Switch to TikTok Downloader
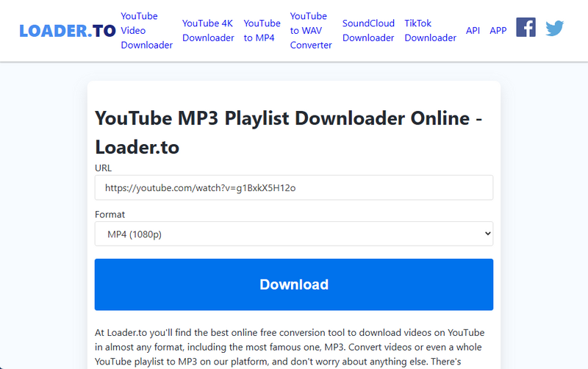 (x=430, y=31)
